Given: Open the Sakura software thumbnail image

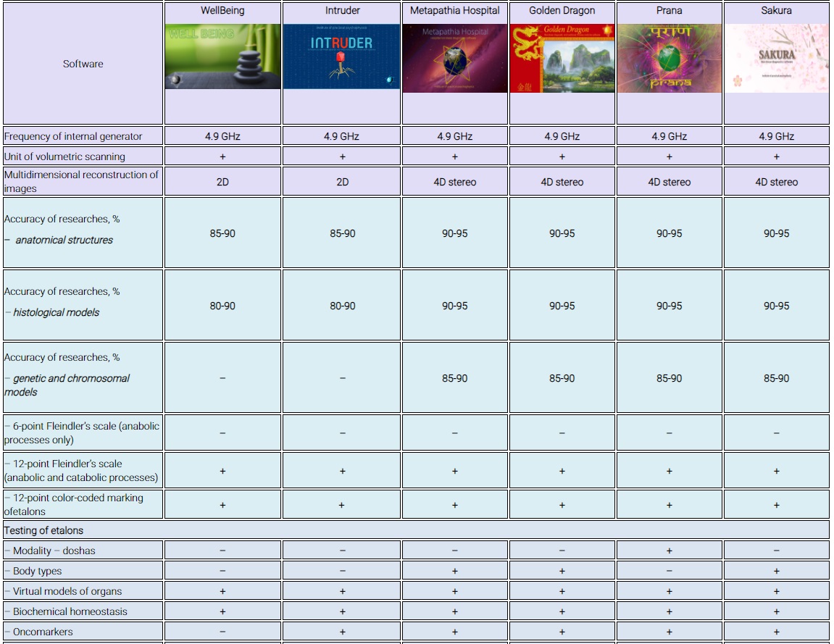Looking at the screenshot, I should 777,58.
